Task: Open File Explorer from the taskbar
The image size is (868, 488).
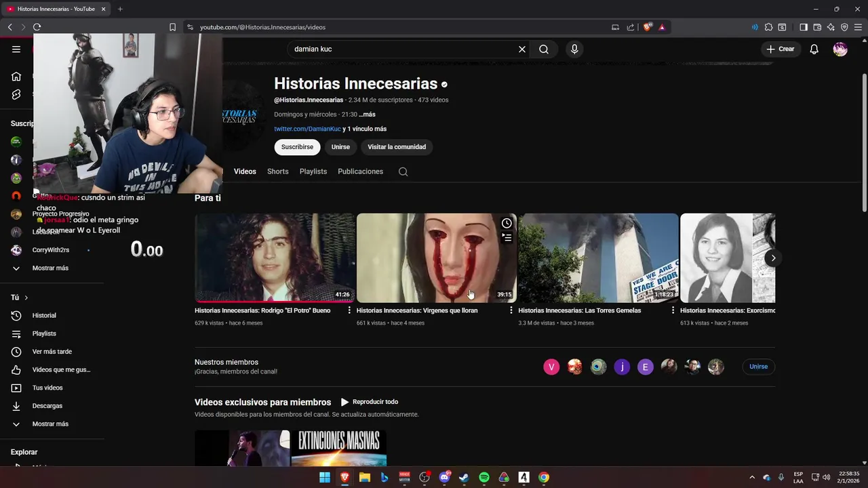Action: (x=364, y=477)
